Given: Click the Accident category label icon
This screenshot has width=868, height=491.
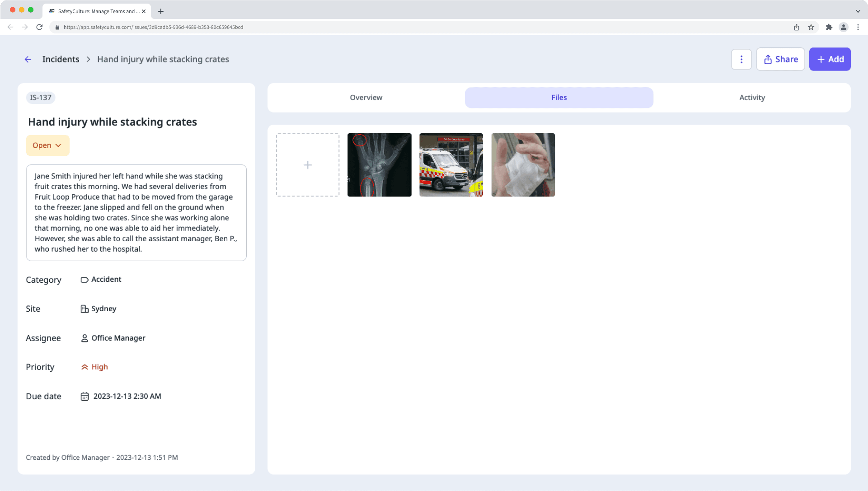Looking at the screenshot, I should [x=84, y=280].
